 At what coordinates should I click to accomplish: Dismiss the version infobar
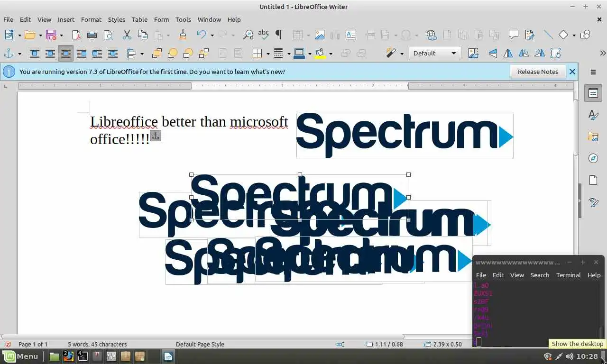click(572, 72)
